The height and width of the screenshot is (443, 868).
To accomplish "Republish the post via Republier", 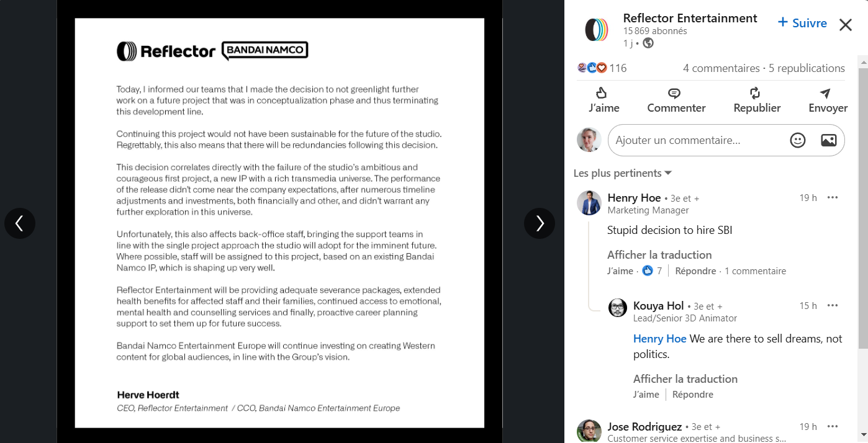I will (x=757, y=101).
